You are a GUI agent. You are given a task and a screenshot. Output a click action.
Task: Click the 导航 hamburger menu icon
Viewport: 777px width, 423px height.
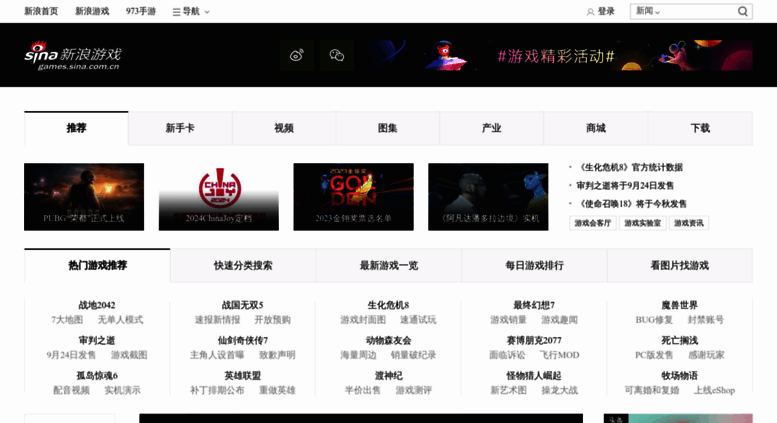click(x=176, y=12)
